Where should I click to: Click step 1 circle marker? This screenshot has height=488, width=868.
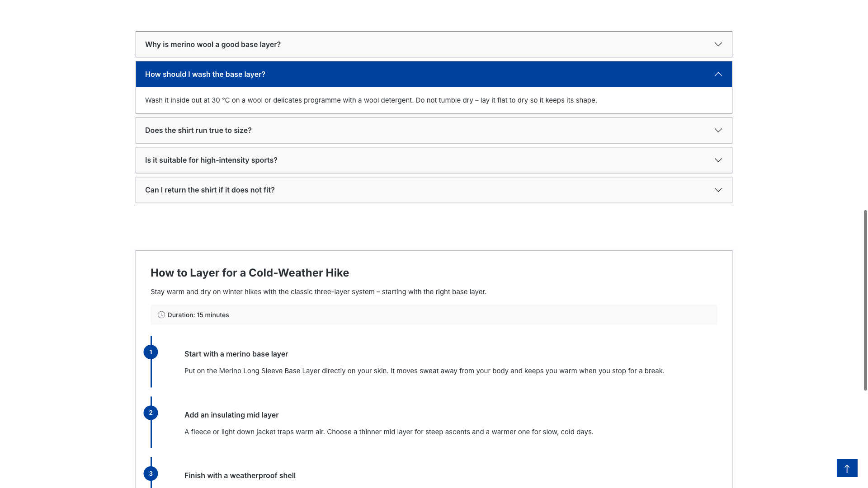151,352
